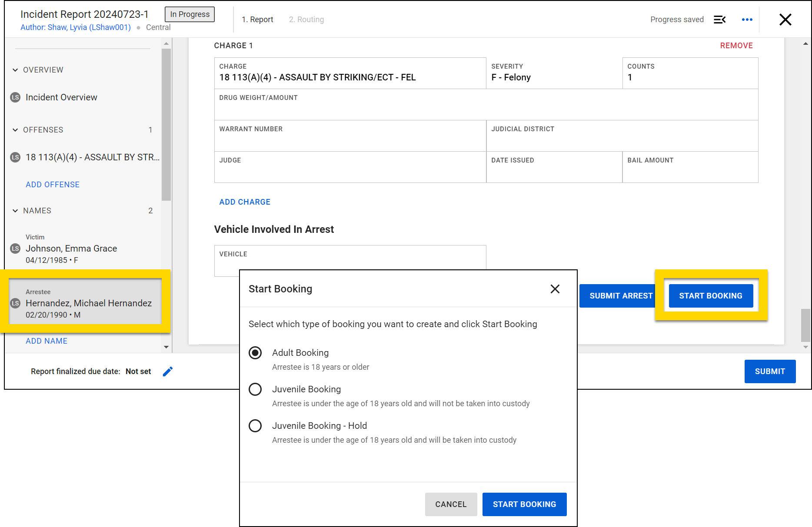Click the LS avatar beside Incident Overview
Viewport: 812px width, 527px height.
click(x=15, y=97)
